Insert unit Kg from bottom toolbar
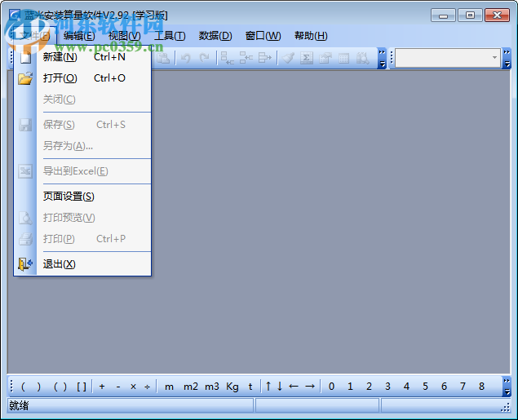This screenshot has height=420, width=518. point(232,387)
